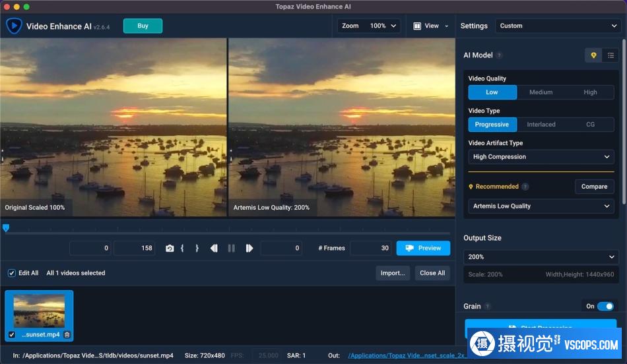Click the 'Size: 720x480' status text

click(205, 355)
